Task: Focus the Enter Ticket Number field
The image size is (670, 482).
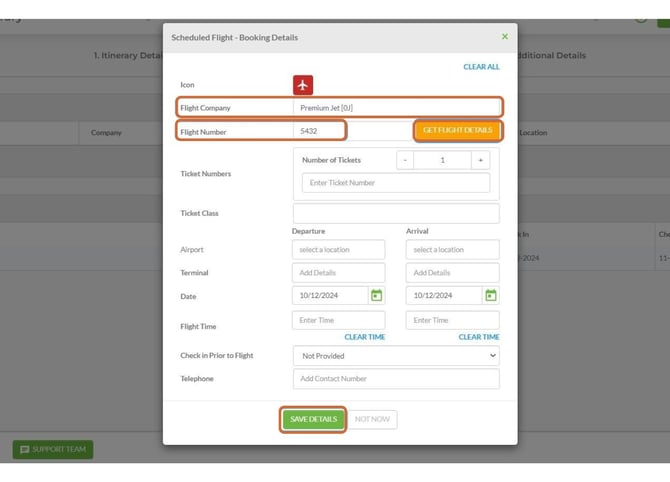Action: click(x=396, y=183)
